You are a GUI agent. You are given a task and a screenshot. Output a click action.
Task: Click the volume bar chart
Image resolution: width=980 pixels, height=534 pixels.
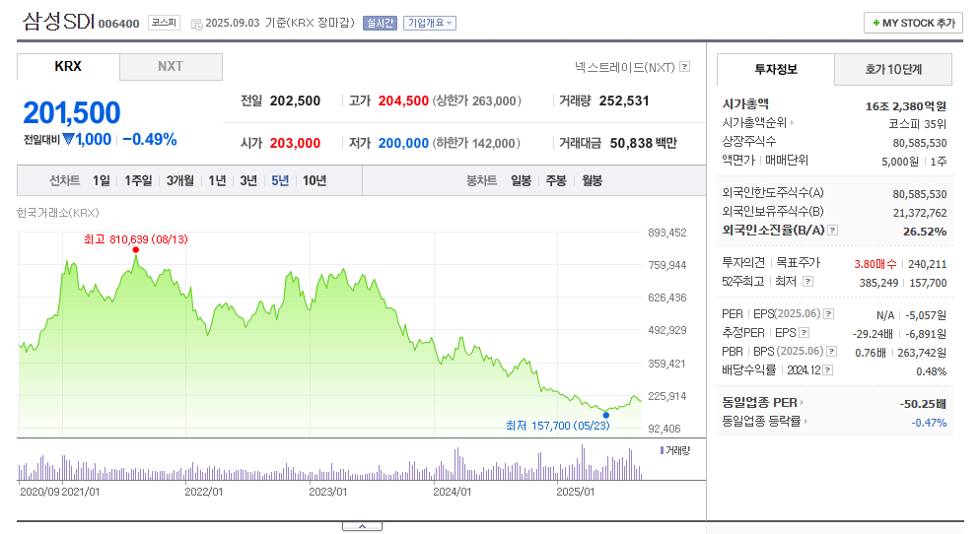(330, 461)
